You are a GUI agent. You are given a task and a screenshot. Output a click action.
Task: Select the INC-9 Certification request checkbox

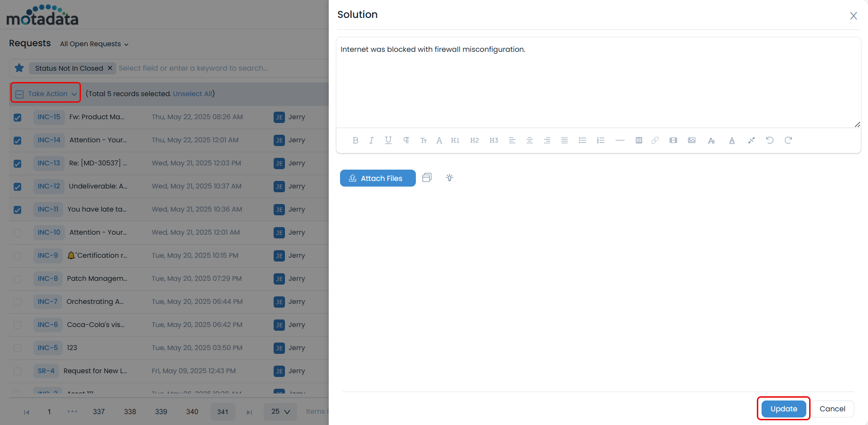coord(17,255)
